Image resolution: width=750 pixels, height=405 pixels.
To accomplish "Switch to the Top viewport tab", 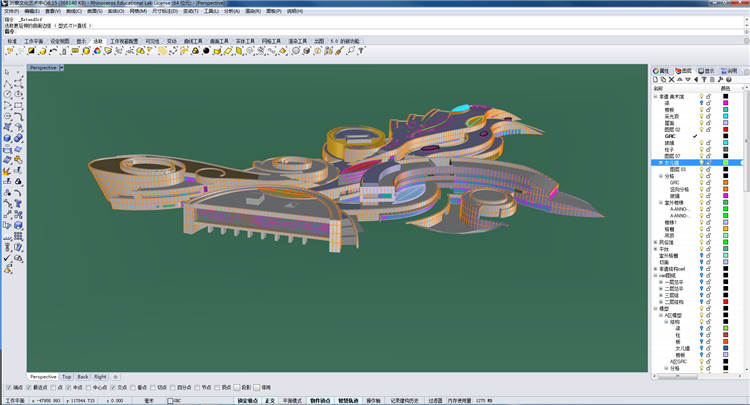I will 66,377.
